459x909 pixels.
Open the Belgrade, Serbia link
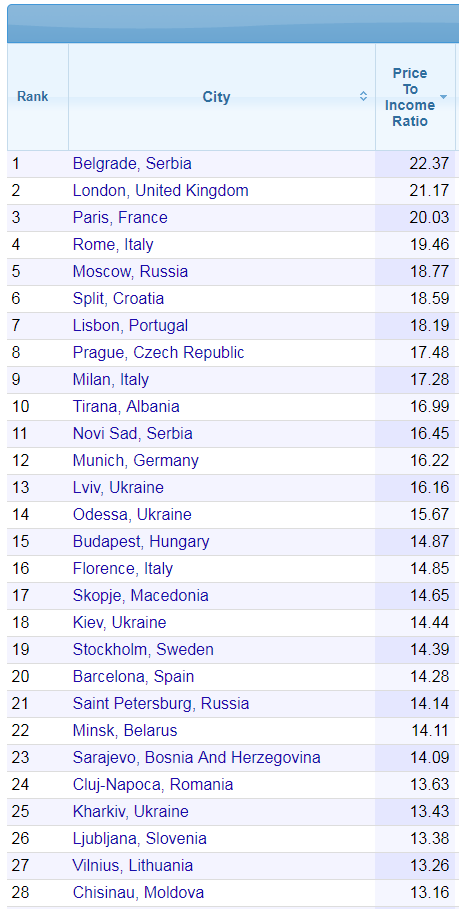click(132, 163)
